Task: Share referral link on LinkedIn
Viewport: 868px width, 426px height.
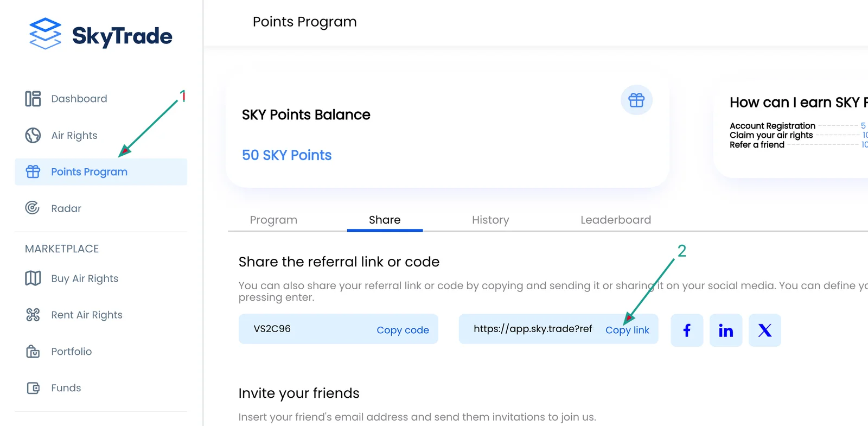Action: tap(726, 330)
